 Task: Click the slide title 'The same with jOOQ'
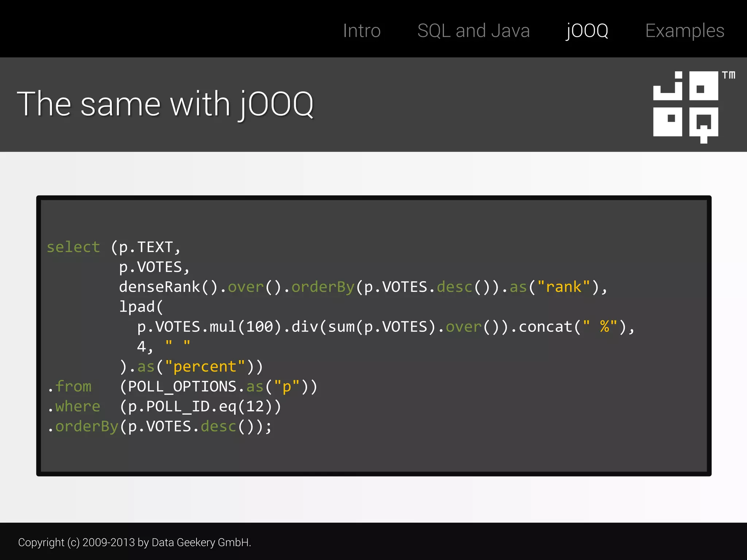[x=165, y=104]
